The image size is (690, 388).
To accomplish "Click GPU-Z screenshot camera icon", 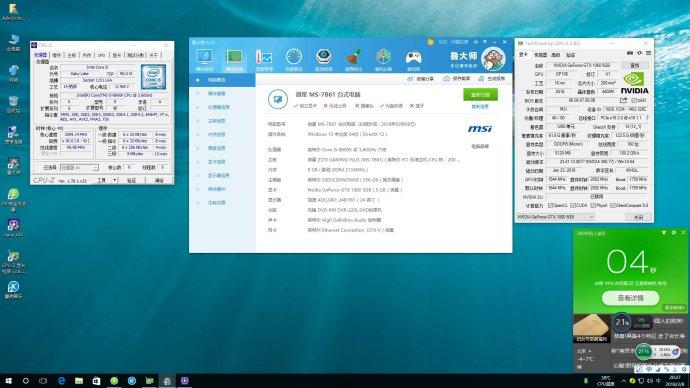I will [630, 53].
